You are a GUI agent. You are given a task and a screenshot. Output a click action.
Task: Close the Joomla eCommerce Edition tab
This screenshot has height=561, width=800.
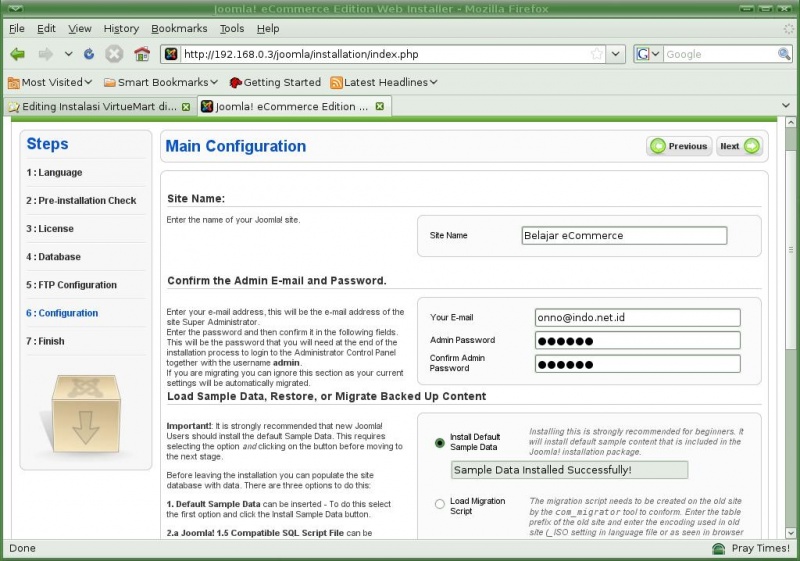pyautogui.click(x=379, y=106)
